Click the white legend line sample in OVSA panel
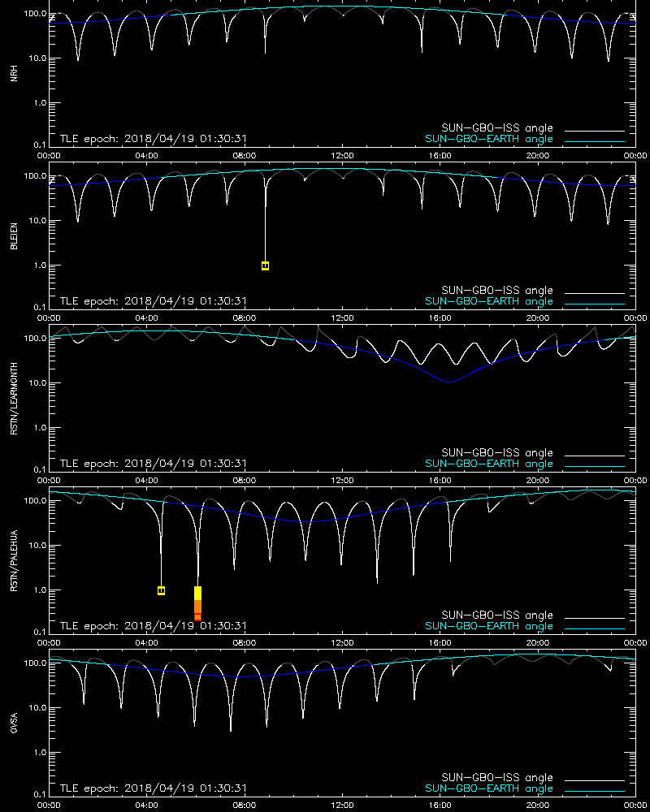Screen dimensions: 650x812 [595, 780]
